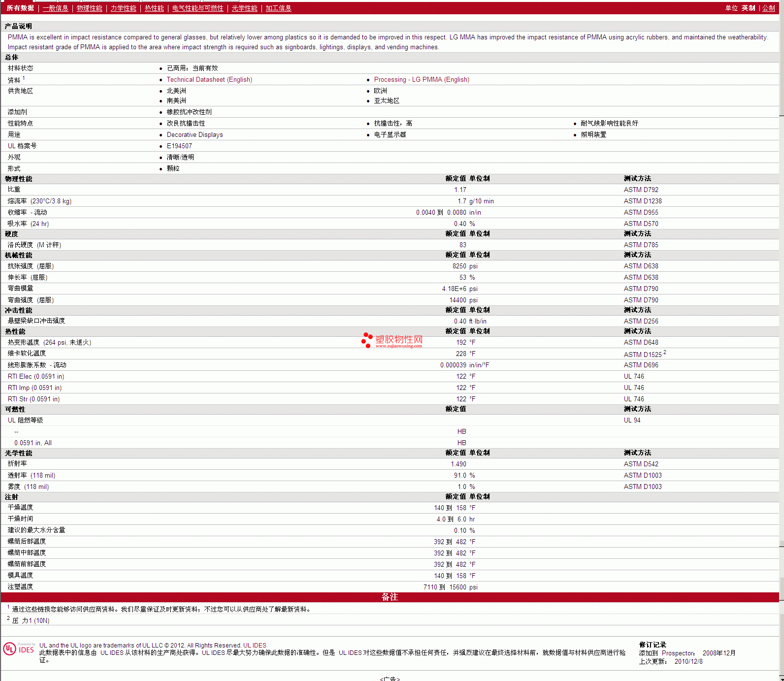The width and height of the screenshot is (784, 681).
Task: Click the ASTM D648 test method
Action: tap(641, 343)
